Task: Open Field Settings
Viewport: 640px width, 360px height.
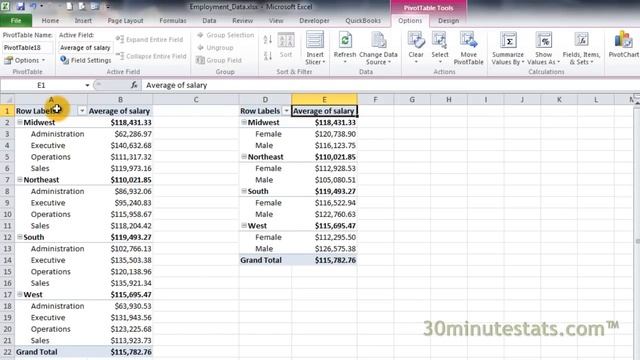Action: tap(86, 60)
